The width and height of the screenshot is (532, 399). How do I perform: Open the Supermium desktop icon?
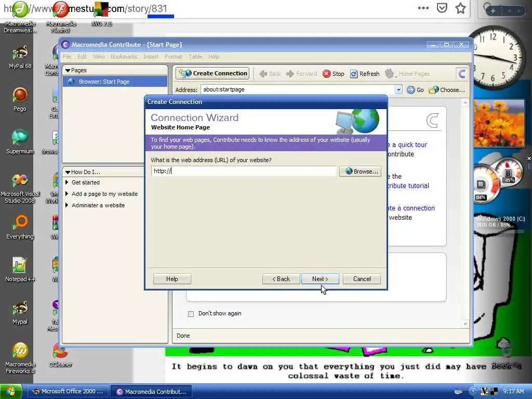pos(20,142)
